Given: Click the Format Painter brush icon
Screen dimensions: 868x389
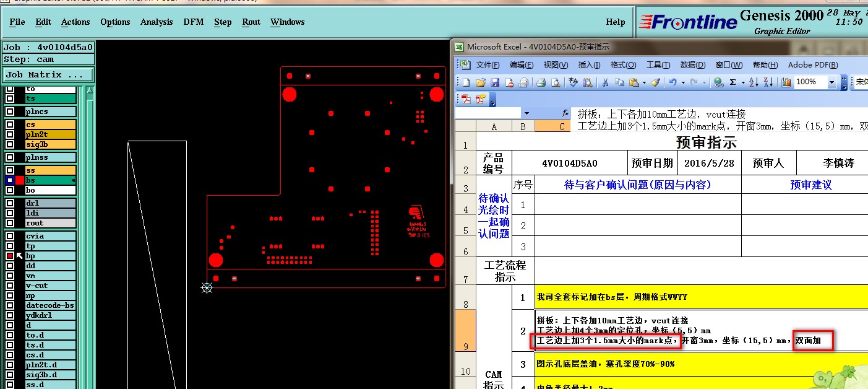Looking at the screenshot, I should click(x=656, y=82).
